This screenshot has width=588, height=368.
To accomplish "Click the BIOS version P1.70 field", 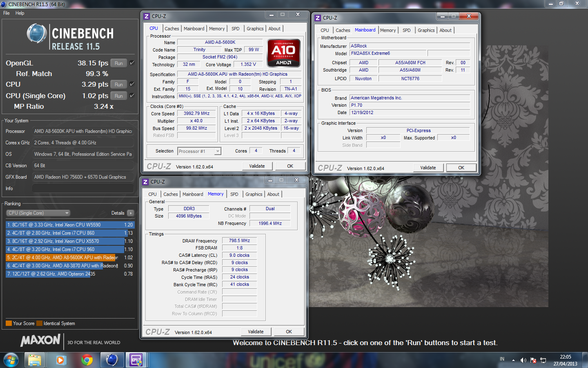I will (x=410, y=105).
